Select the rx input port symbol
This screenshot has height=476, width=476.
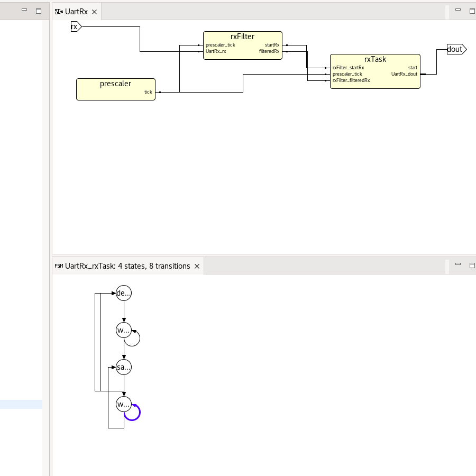point(76,26)
